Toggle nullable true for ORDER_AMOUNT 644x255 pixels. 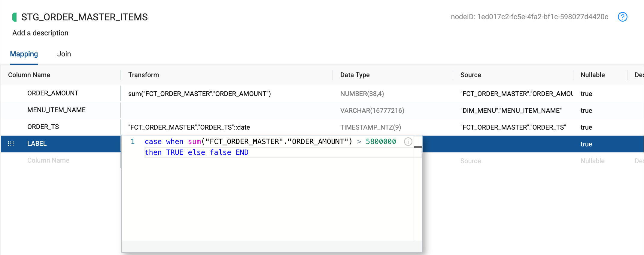tap(586, 94)
